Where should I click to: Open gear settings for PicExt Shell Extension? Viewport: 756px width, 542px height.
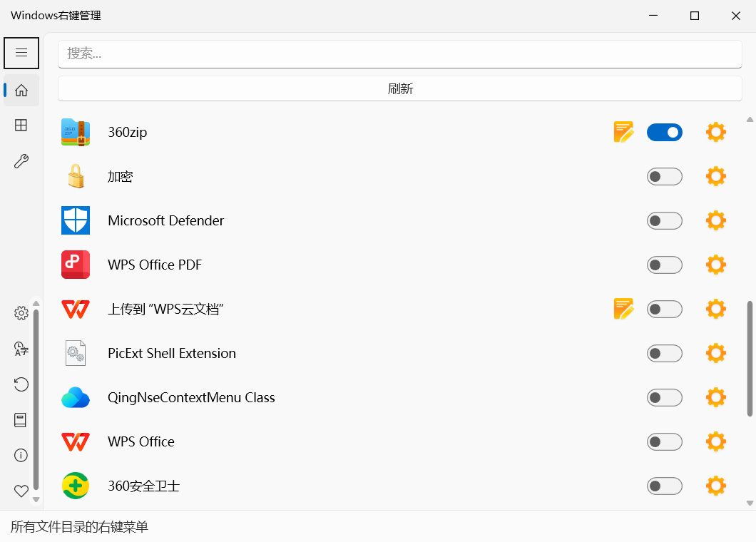pos(716,354)
